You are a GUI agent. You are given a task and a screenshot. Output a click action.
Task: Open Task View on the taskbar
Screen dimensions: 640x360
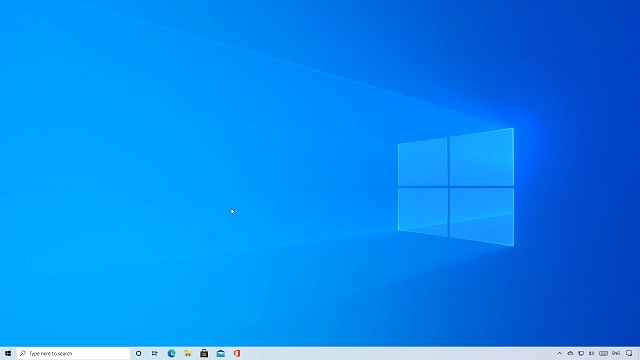[155, 353]
